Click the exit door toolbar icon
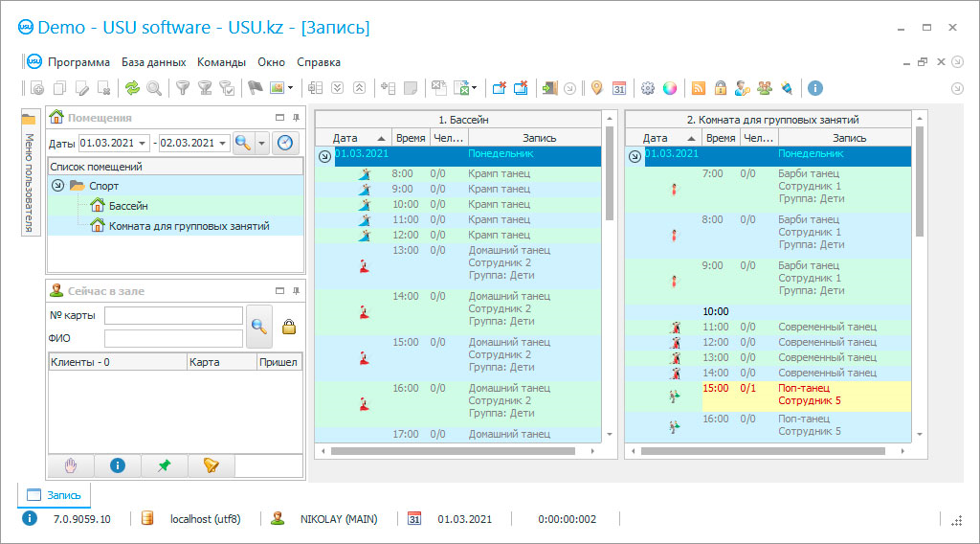This screenshot has height=544, width=980. (549, 88)
